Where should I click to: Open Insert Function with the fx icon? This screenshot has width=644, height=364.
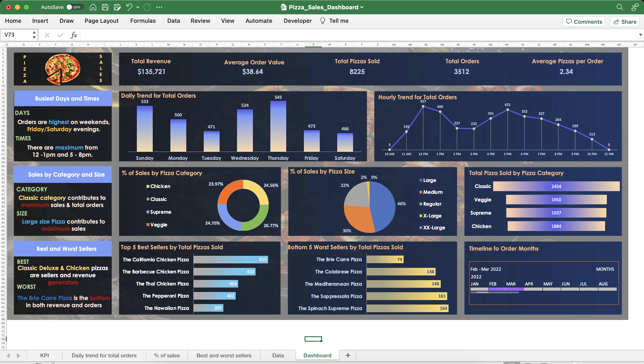(74, 35)
